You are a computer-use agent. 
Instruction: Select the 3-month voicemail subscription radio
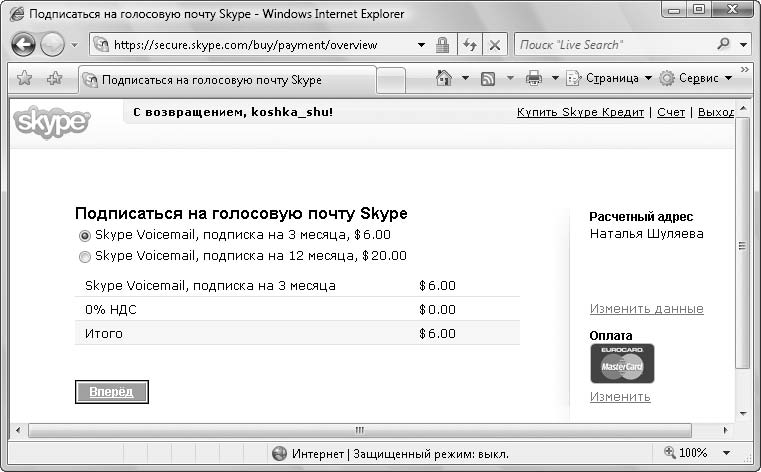click(84, 236)
